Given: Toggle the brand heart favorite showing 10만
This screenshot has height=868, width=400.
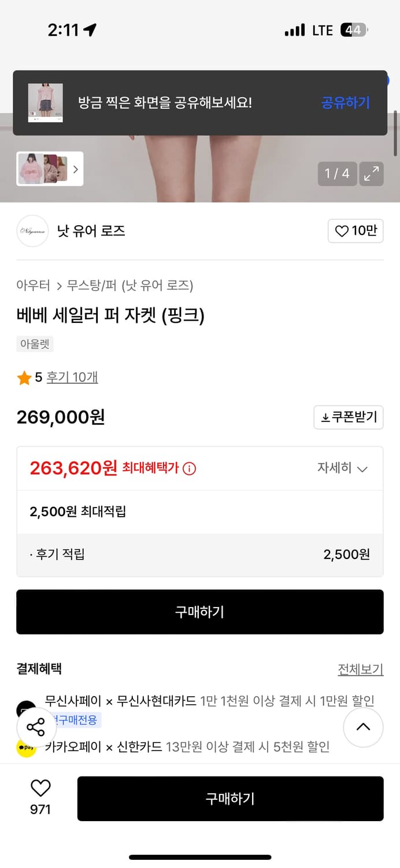Looking at the screenshot, I should pos(355,230).
